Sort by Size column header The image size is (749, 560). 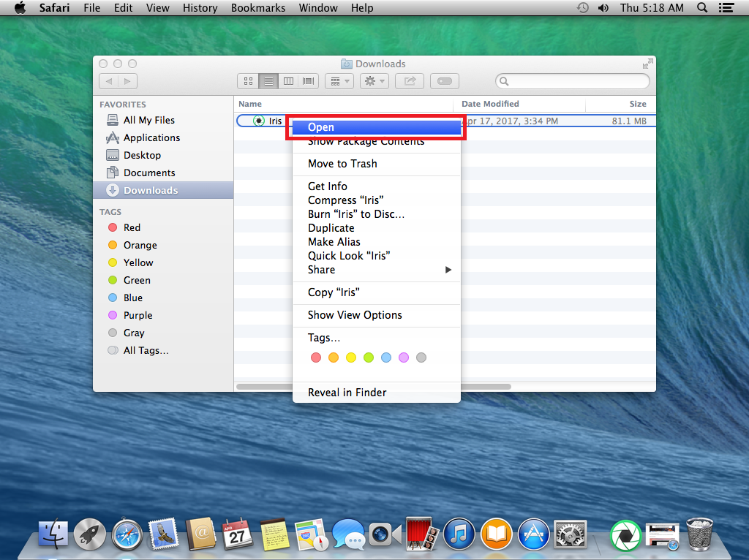click(620, 104)
